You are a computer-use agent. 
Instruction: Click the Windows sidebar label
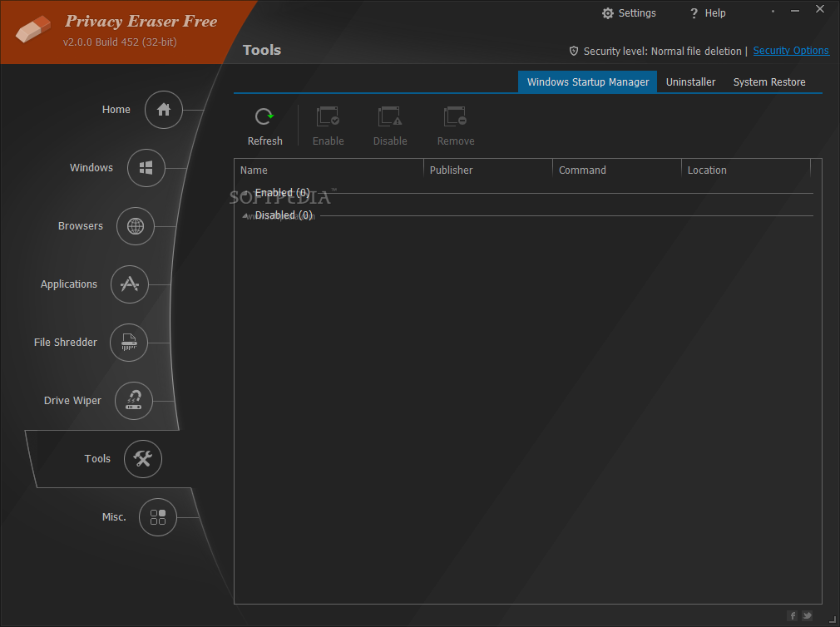[x=91, y=168]
